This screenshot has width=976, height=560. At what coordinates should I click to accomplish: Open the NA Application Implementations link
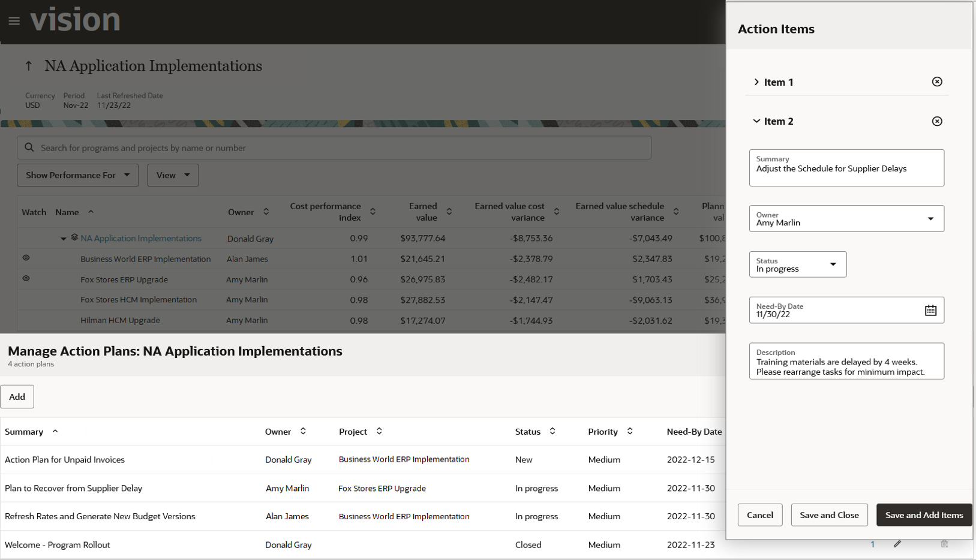point(141,238)
